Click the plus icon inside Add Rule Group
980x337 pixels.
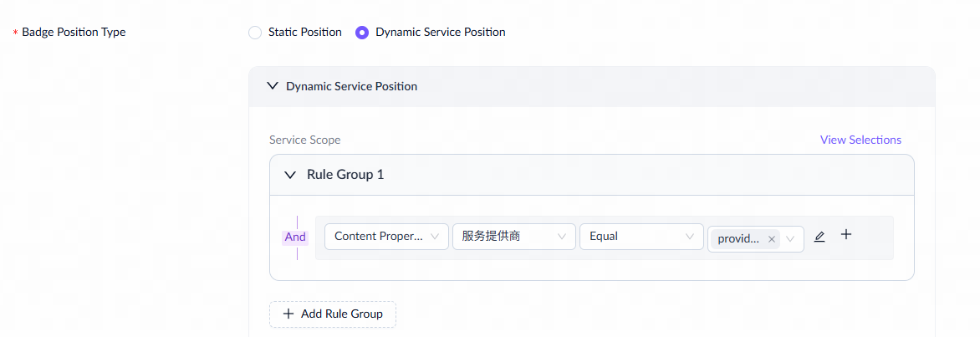click(x=288, y=314)
